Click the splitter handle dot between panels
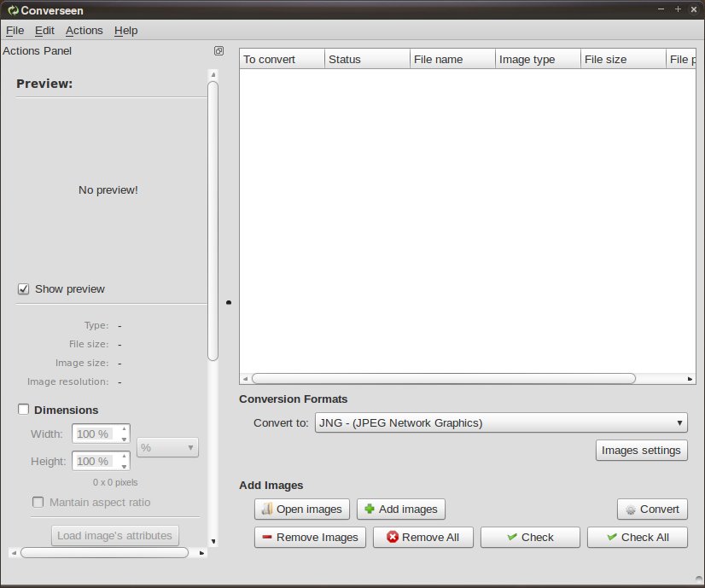 coord(229,303)
